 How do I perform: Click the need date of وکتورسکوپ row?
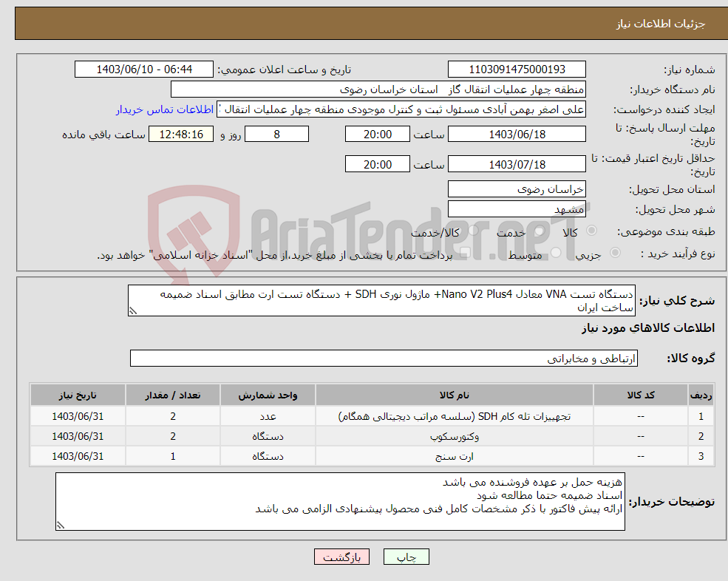(78, 436)
